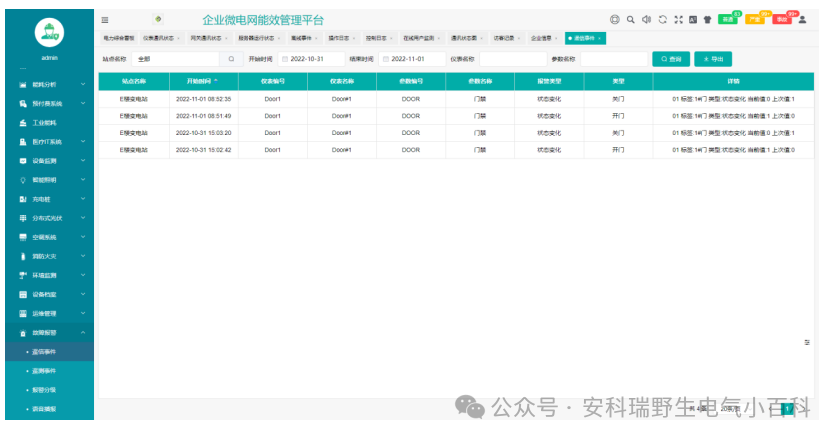Click the yellow 严重 alarm badge
This screenshot has height=440, width=837.
point(755,20)
